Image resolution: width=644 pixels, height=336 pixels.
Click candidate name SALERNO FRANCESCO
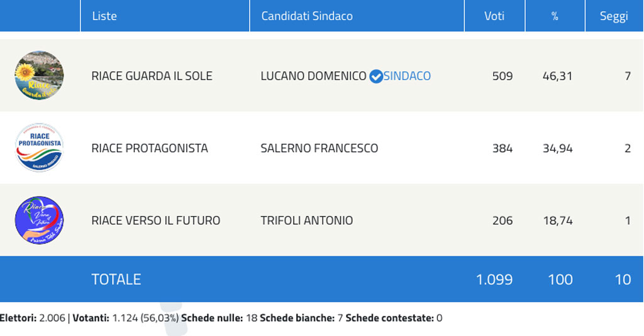[x=319, y=148]
